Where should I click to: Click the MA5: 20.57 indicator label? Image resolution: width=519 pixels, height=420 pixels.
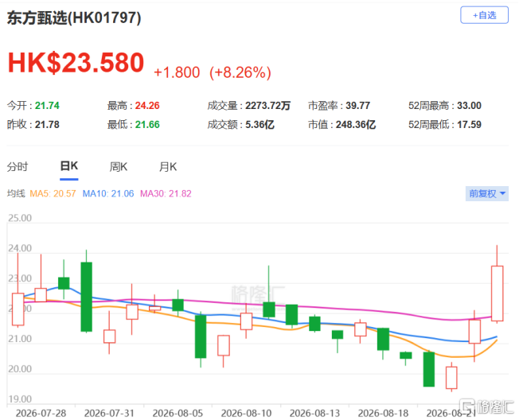tap(53, 193)
